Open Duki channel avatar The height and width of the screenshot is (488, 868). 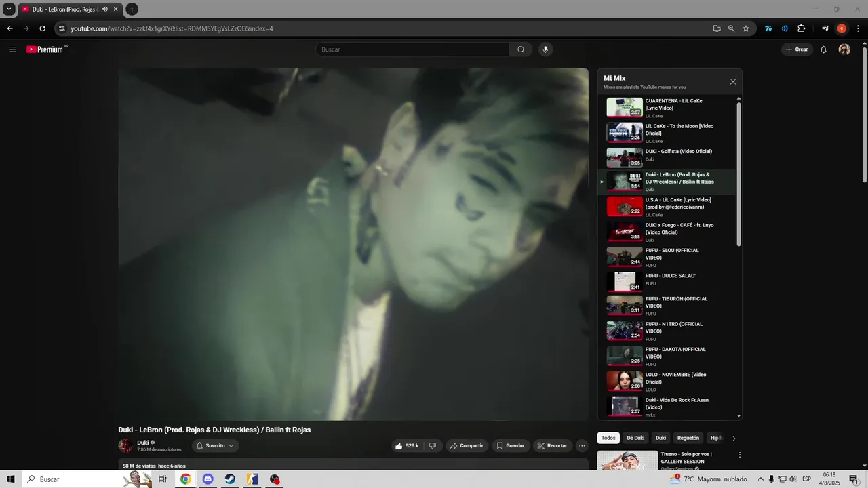coord(125,445)
